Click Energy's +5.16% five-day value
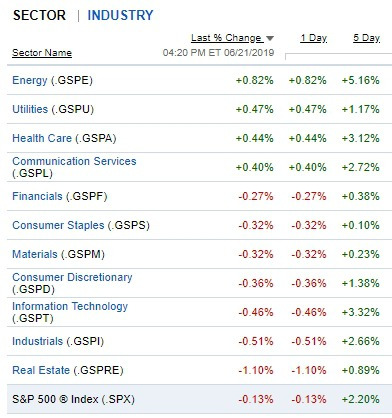The image size is (392, 418). pyautogui.click(x=360, y=80)
